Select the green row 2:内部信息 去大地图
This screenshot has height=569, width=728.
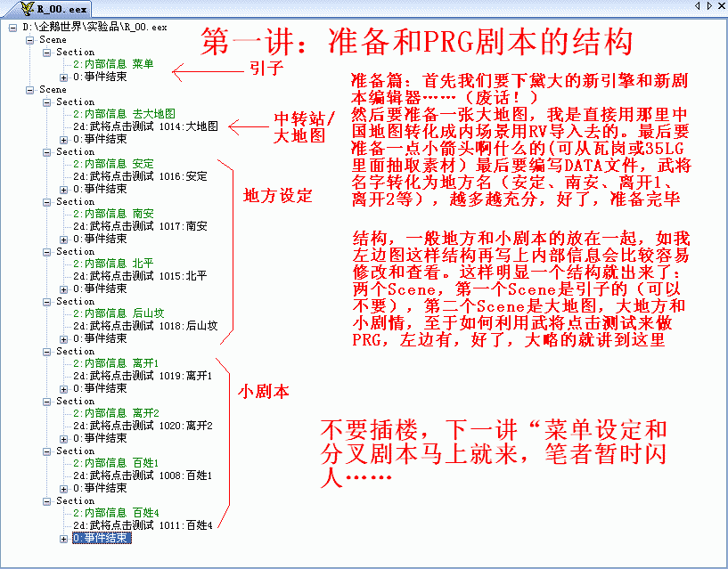click(124, 114)
